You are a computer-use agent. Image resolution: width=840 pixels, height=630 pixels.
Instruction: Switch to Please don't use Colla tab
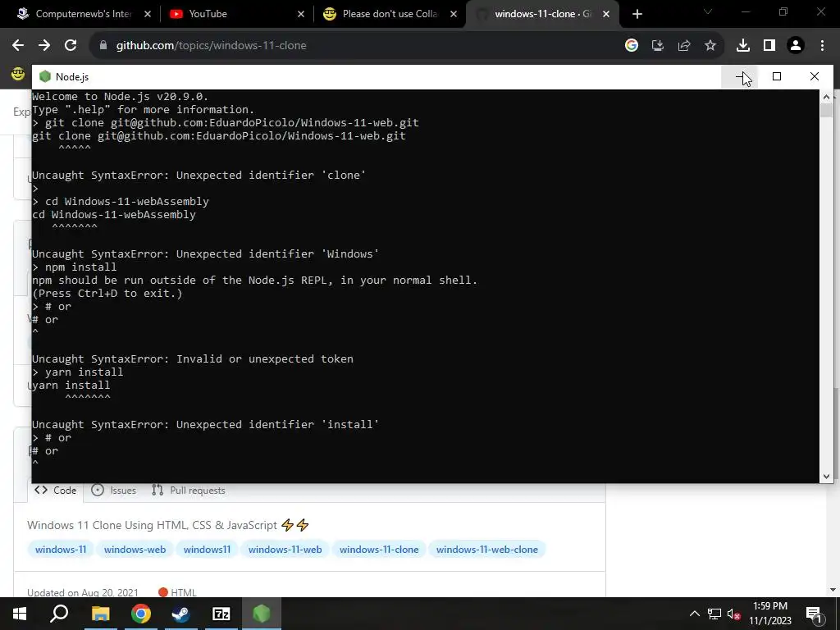click(390, 14)
